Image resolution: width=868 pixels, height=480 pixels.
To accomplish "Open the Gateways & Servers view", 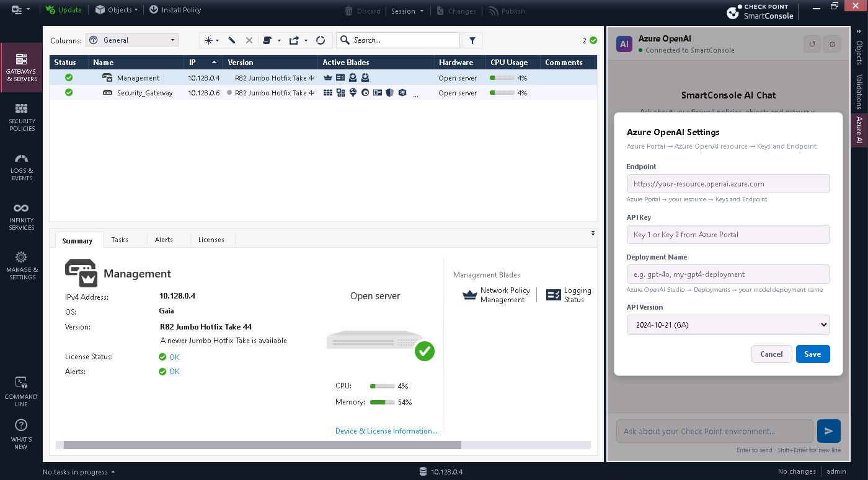I will 22,68.
